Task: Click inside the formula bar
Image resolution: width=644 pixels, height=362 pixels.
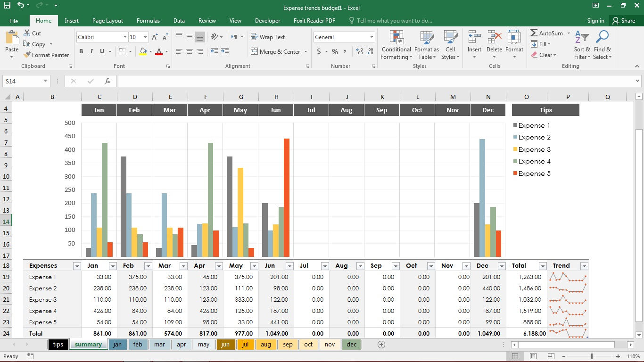Action: click(330, 81)
